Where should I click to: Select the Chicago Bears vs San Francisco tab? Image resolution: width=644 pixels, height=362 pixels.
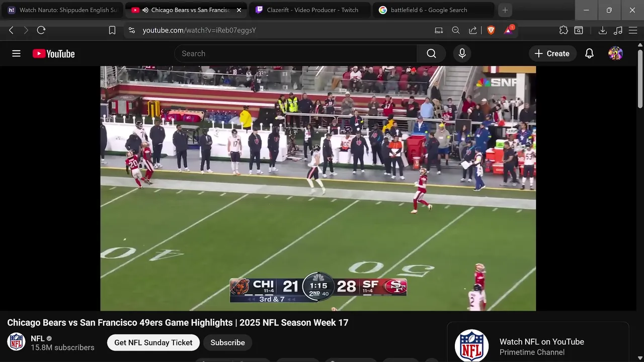tap(186, 10)
